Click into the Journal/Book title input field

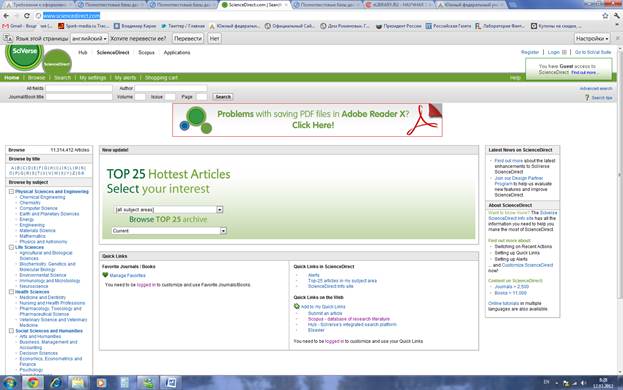click(79, 97)
